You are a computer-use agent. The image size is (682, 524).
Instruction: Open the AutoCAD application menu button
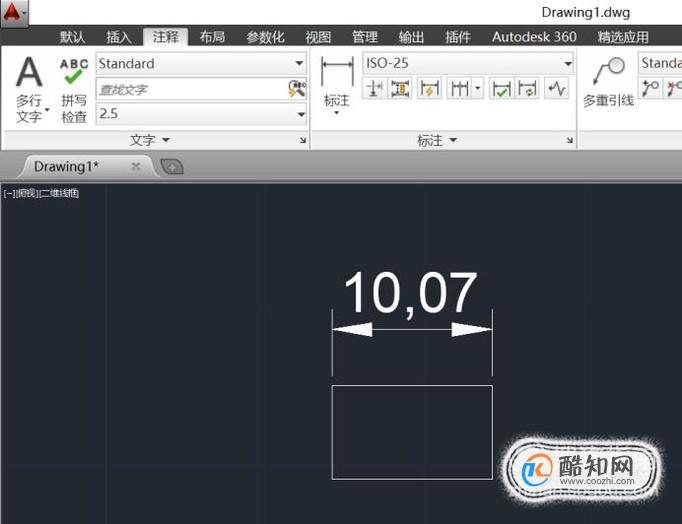[13, 13]
